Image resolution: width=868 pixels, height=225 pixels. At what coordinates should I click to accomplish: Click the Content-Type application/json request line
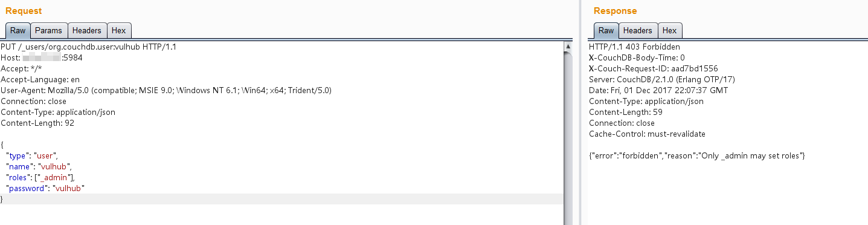[58, 112]
